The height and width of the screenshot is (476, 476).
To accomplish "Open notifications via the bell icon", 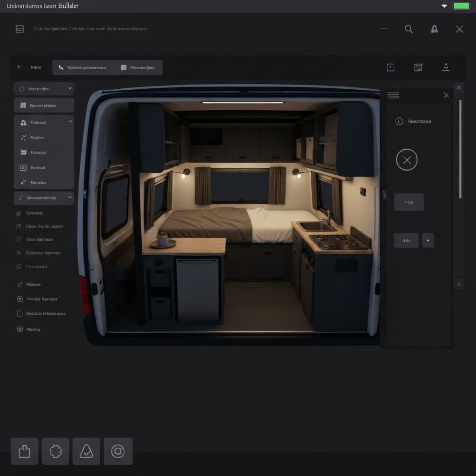I will (435, 29).
